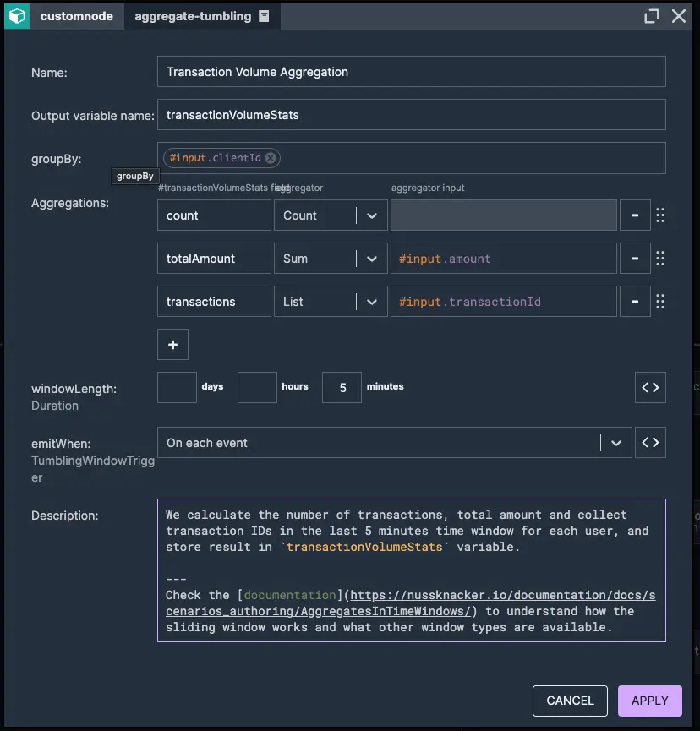
Task: Click the disabled Count aggregator input
Action: (x=504, y=215)
